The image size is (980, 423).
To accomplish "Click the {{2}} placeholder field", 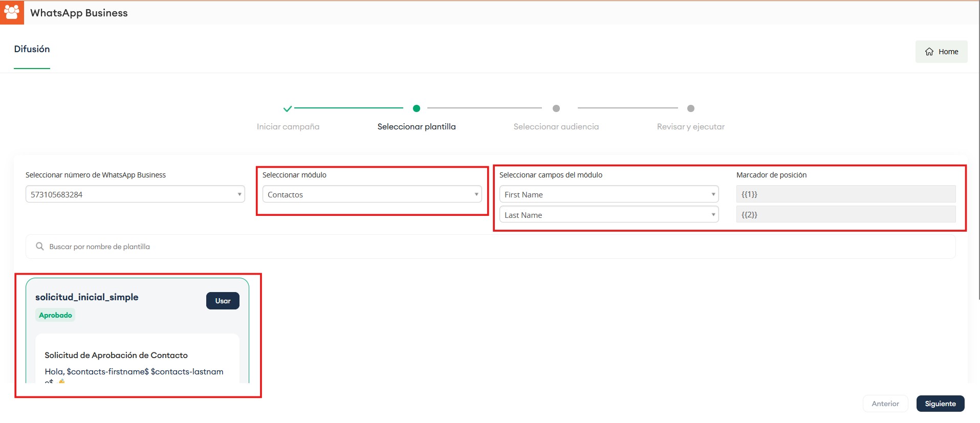I will point(845,215).
